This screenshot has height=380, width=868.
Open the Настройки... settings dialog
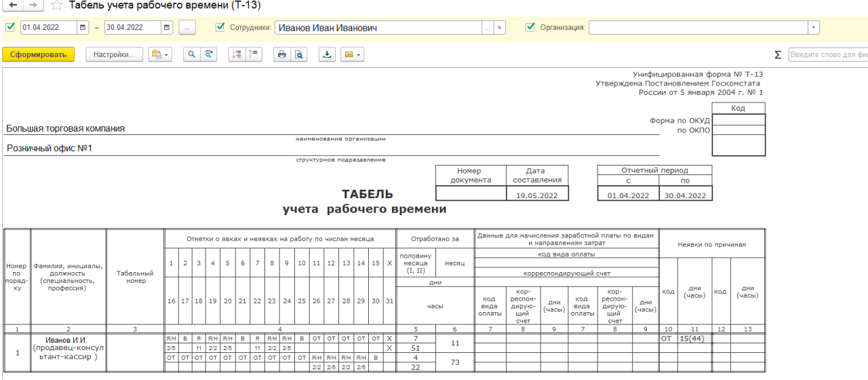(x=114, y=55)
